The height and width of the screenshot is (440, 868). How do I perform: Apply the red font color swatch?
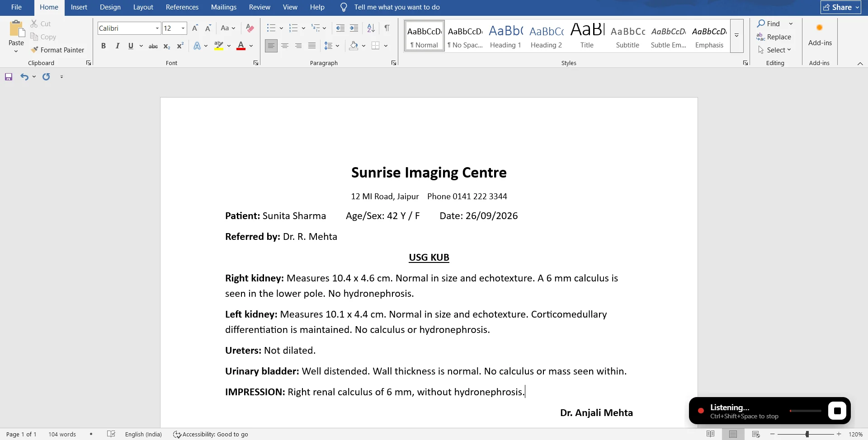point(241,46)
